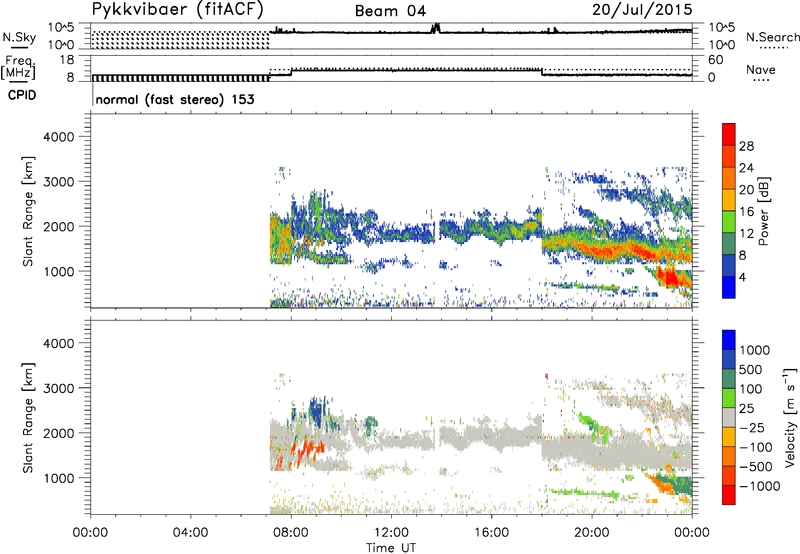Click 'Slant Range [km]' label of power panel
Image resolution: width=800 pixels, height=554 pixels.
[x=28, y=211]
